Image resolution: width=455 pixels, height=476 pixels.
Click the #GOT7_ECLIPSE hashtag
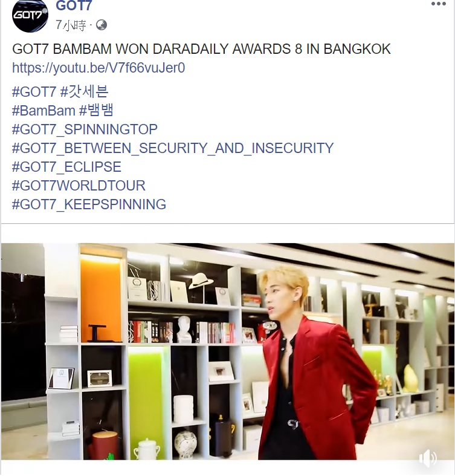tap(66, 167)
